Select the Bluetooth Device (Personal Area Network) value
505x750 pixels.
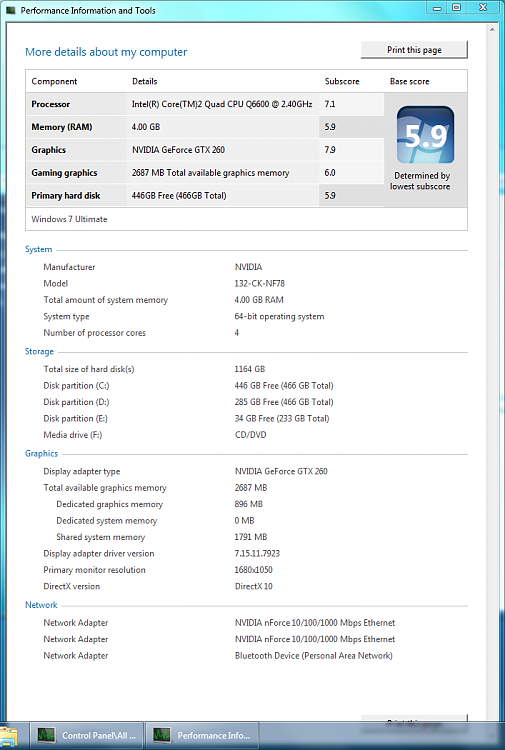314,656
